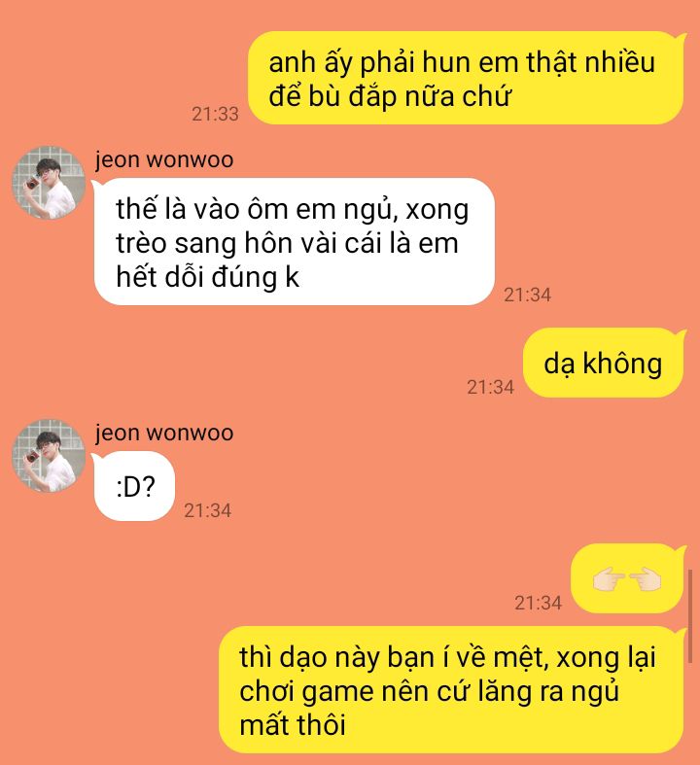Click the text "hết dỗi đúng k"

tap(207, 277)
